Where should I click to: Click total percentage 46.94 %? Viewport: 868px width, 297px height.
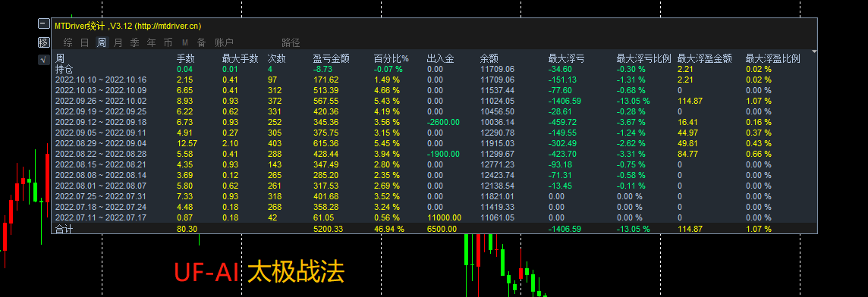click(388, 228)
